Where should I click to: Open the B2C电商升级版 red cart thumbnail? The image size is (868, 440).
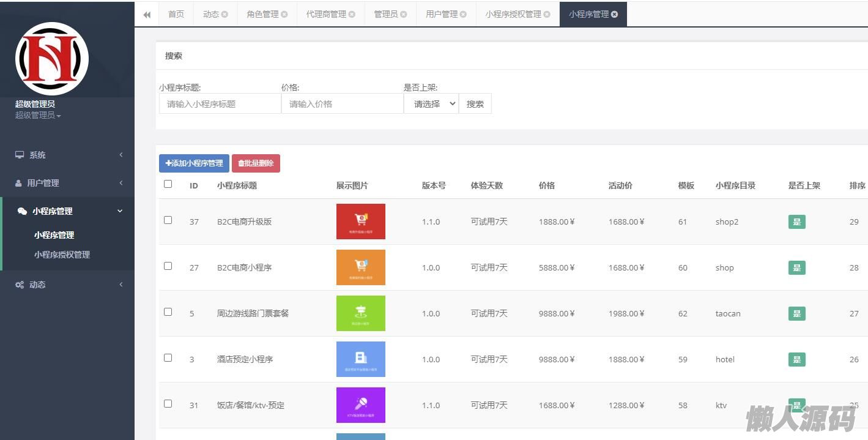pos(360,222)
